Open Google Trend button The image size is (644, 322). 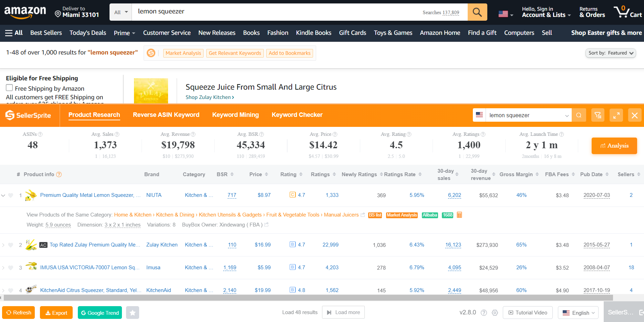[100, 313]
